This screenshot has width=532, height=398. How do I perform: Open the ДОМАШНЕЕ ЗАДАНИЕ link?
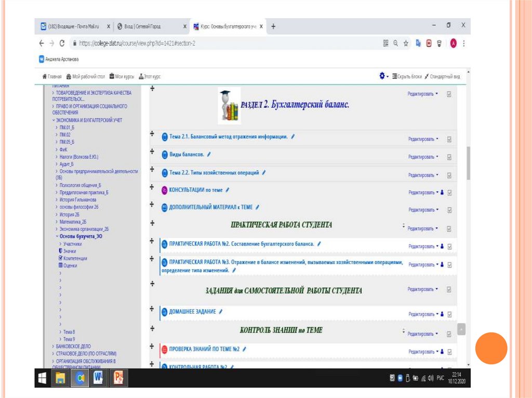point(192,311)
